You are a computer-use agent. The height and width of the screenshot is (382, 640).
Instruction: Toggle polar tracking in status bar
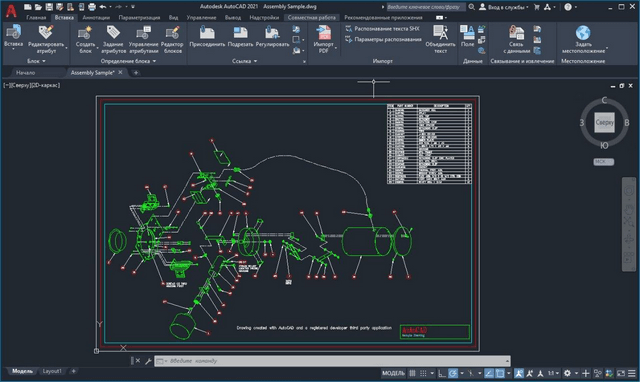pyautogui.click(x=453, y=373)
